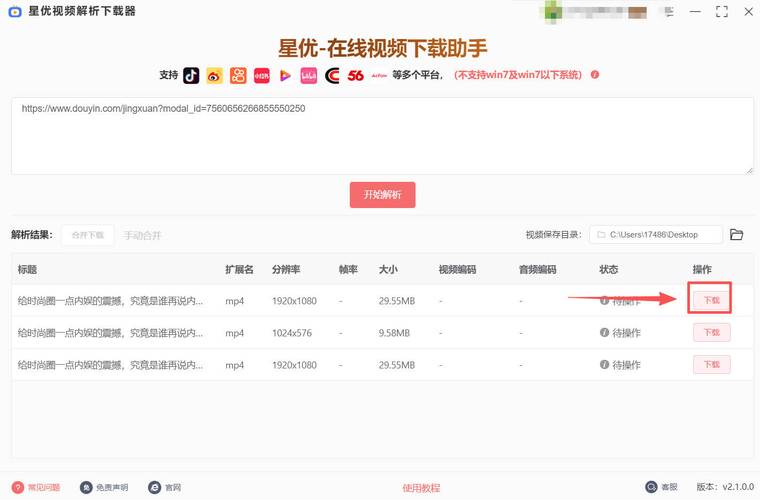The height and width of the screenshot is (500, 760).
Task: Open the 官网 official website link
Action: [173, 487]
